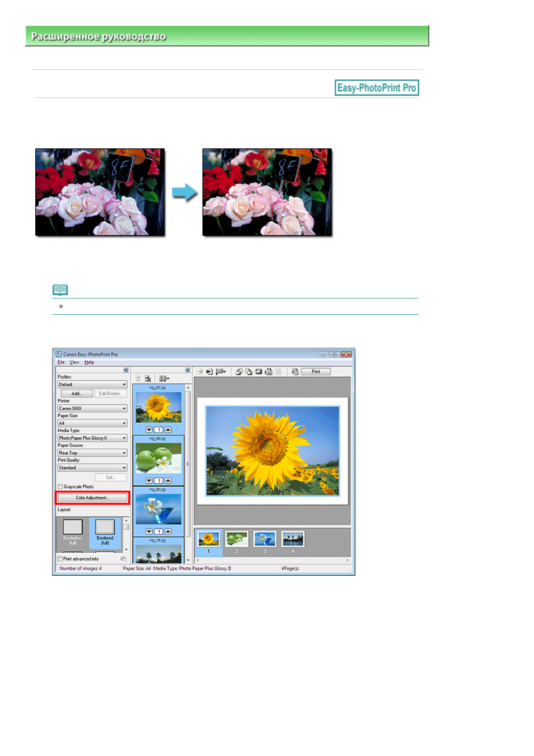This screenshot has width=534, height=756.
Task: Click the copies count field for the sunflower image
Action: click(x=158, y=430)
